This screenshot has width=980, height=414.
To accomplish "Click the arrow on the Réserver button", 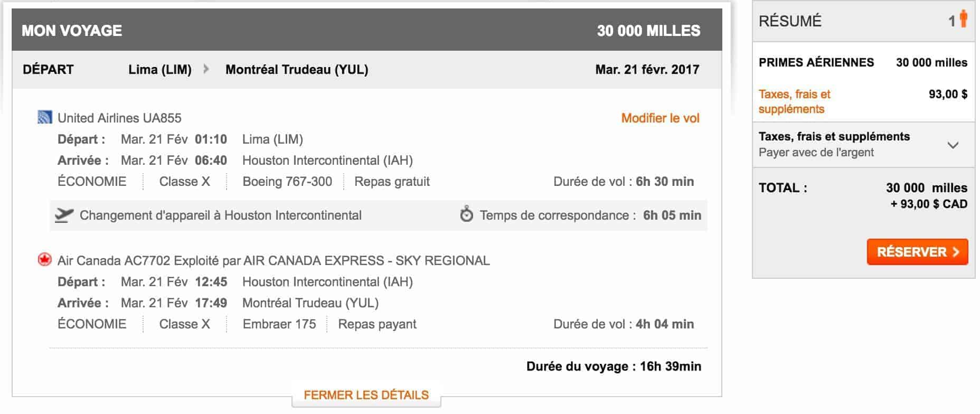I will click(956, 252).
